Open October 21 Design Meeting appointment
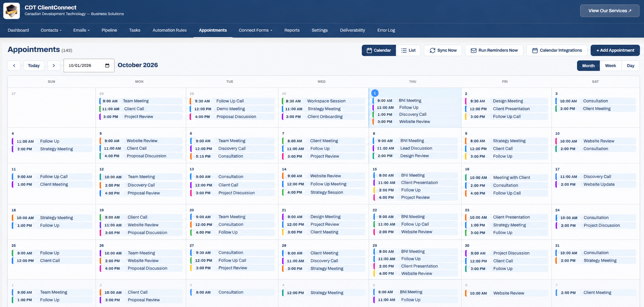This screenshot has width=644, height=307. [x=323, y=217]
